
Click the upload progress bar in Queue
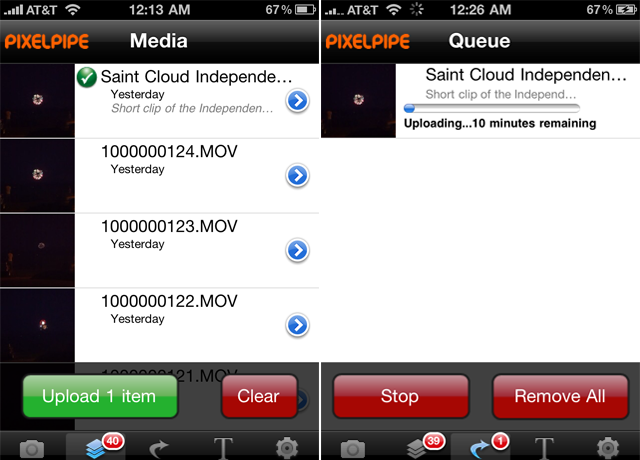[491, 108]
